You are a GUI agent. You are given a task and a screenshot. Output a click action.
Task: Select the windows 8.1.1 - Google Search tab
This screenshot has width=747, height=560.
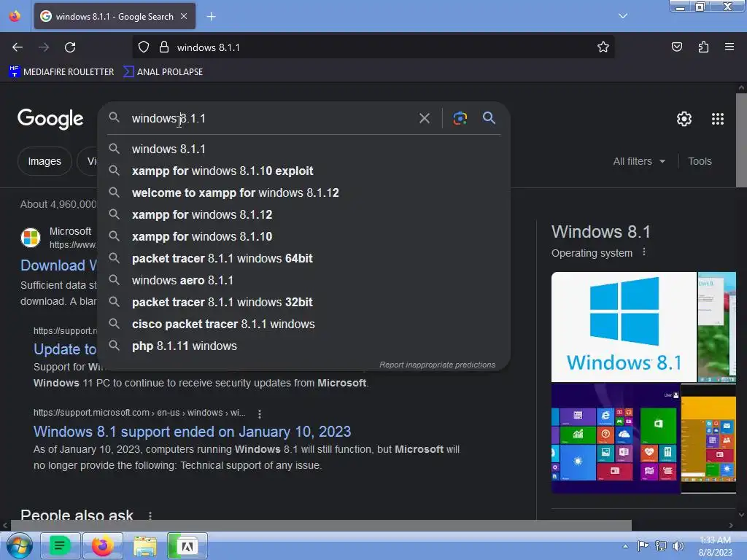115,16
